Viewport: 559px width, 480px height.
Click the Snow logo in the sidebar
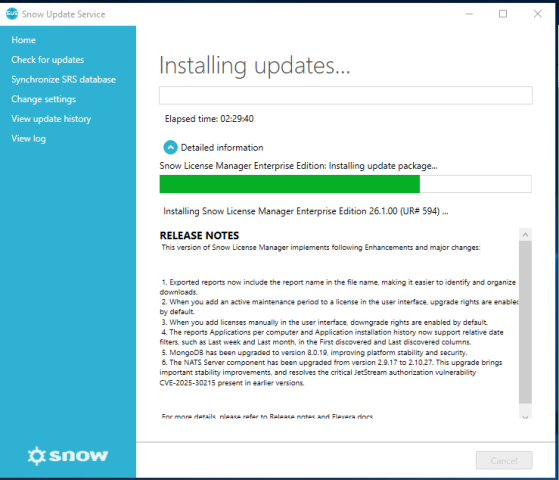coord(68,456)
